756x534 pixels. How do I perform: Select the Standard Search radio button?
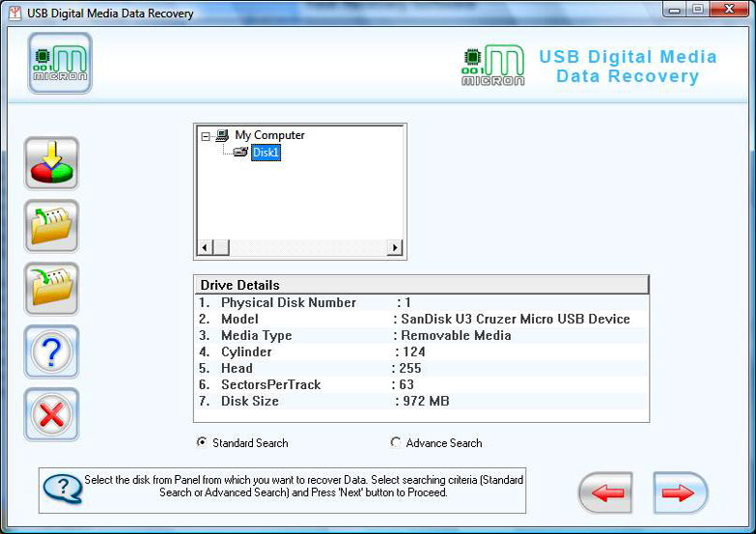coord(202,442)
